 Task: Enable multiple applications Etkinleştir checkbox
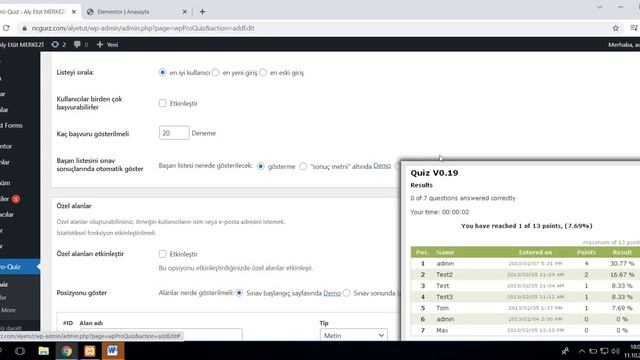[x=162, y=103]
